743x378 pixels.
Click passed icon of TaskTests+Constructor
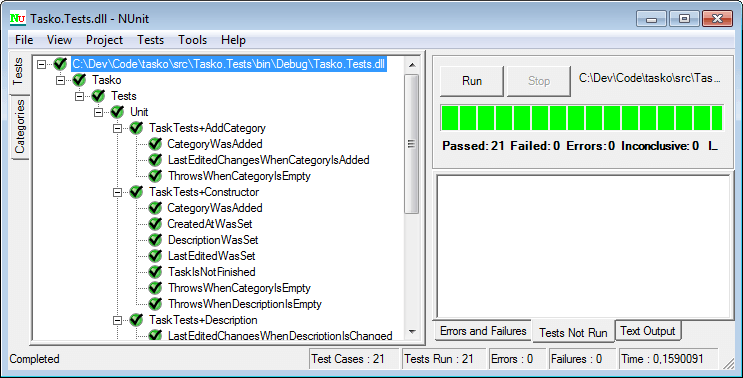136,192
